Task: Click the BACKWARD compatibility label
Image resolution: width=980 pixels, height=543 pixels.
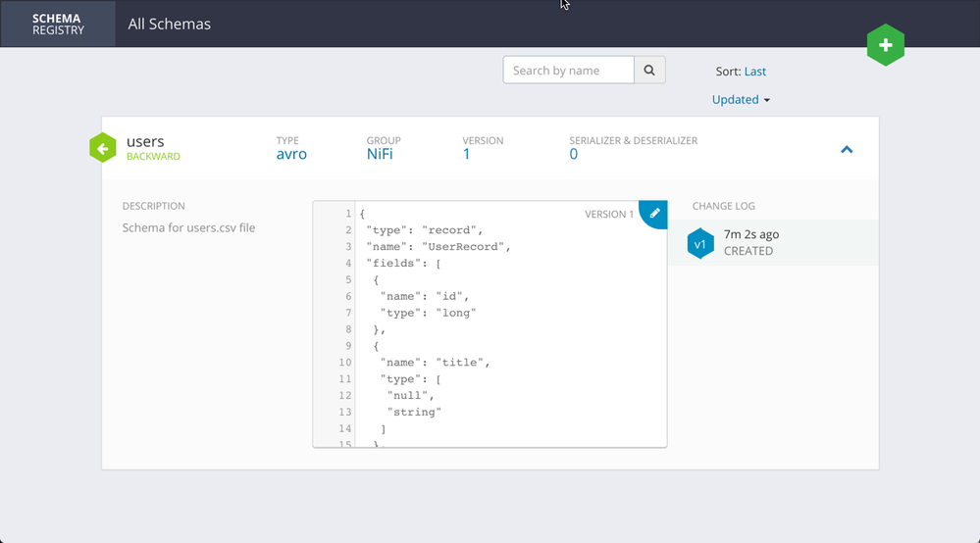Action: (153, 157)
